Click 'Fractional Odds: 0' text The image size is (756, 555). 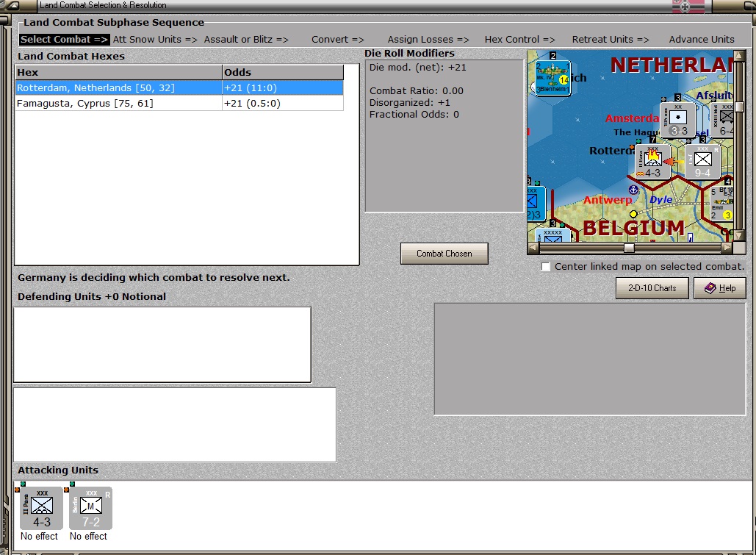tap(414, 115)
